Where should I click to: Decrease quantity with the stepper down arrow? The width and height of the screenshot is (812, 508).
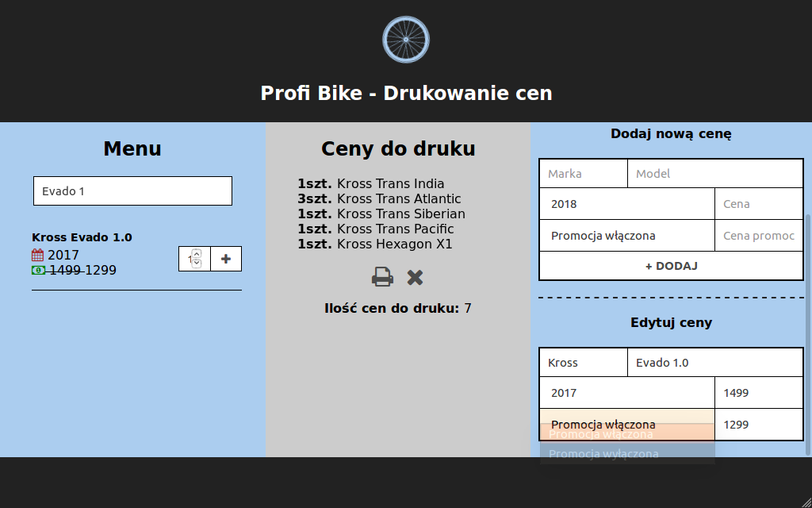197,264
